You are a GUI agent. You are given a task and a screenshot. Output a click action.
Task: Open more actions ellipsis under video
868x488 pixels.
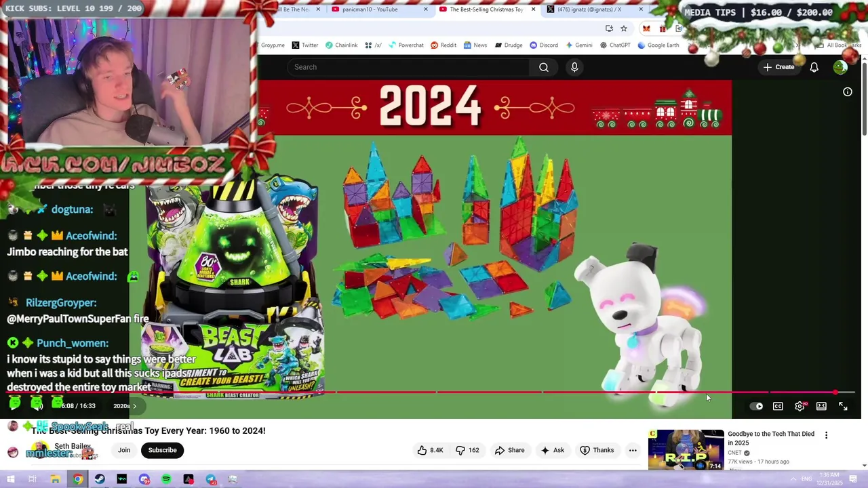633,450
